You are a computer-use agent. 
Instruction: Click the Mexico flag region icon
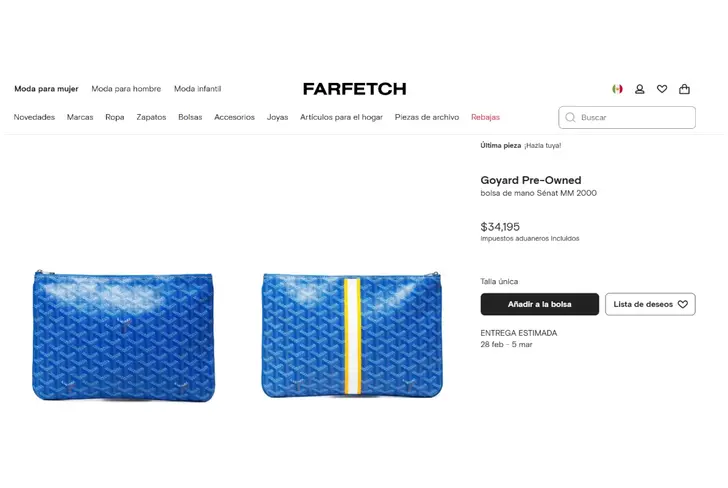tap(617, 89)
